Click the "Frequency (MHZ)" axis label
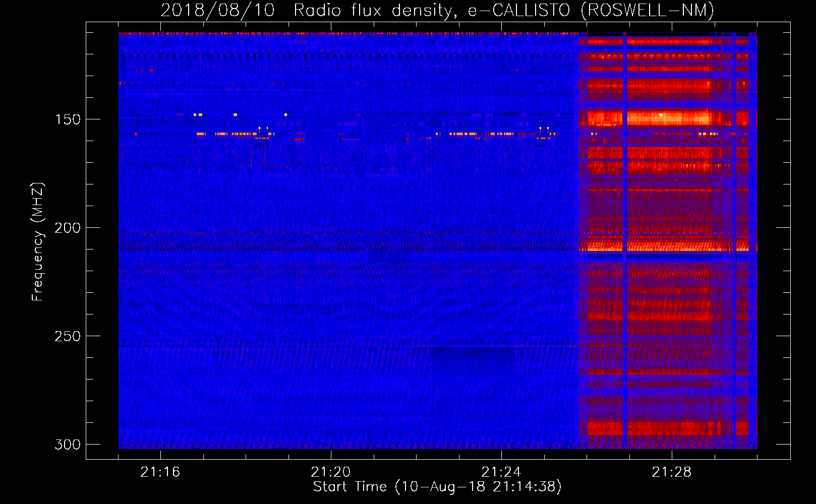 pyautogui.click(x=38, y=242)
